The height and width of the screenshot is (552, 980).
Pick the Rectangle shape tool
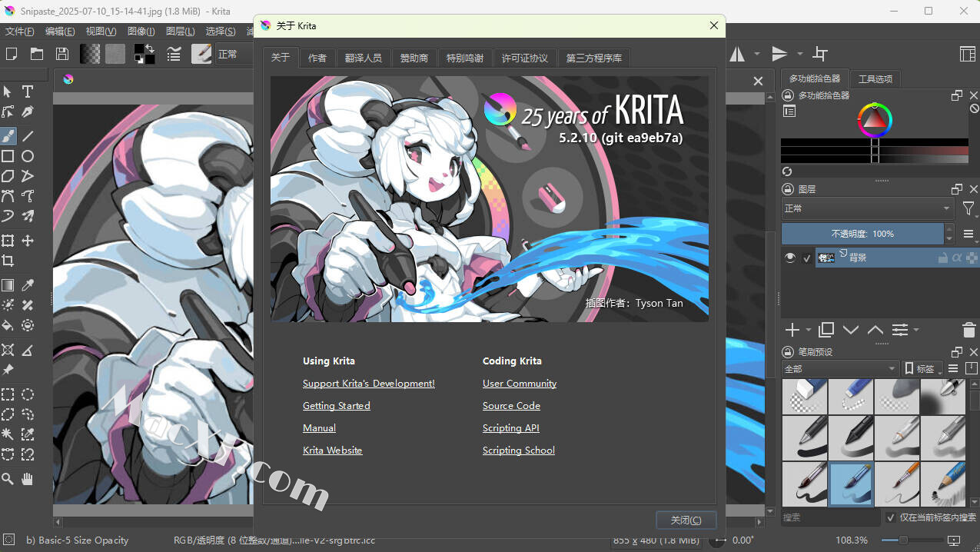(x=8, y=156)
